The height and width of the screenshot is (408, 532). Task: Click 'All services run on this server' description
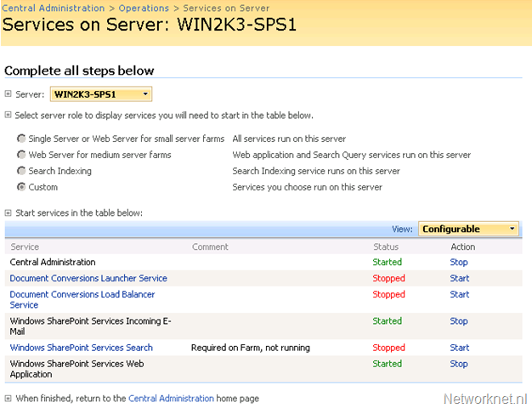(x=289, y=139)
